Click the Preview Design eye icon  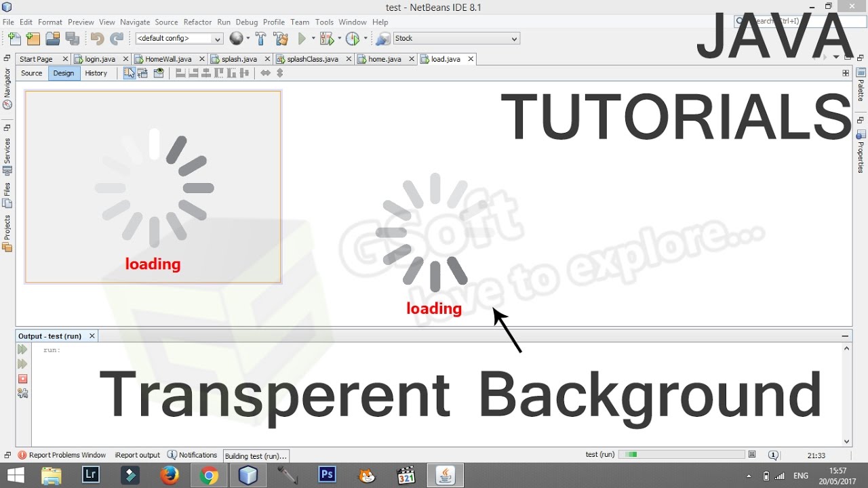pyautogui.click(x=159, y=73)
